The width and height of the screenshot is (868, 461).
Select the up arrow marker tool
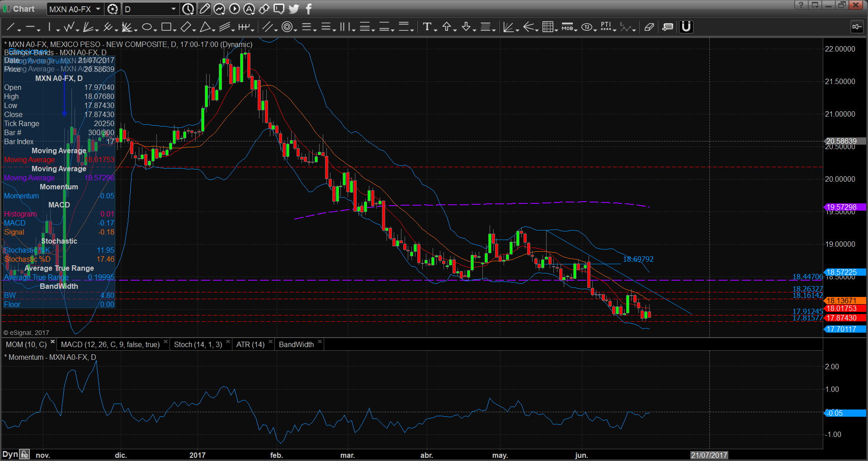tap(447, 27)
